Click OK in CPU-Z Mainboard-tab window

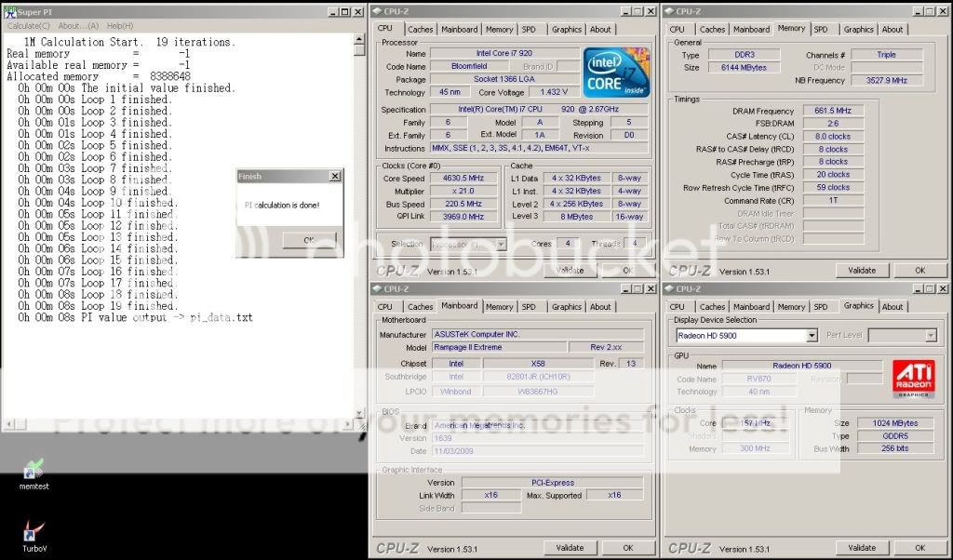click(628, 548)
